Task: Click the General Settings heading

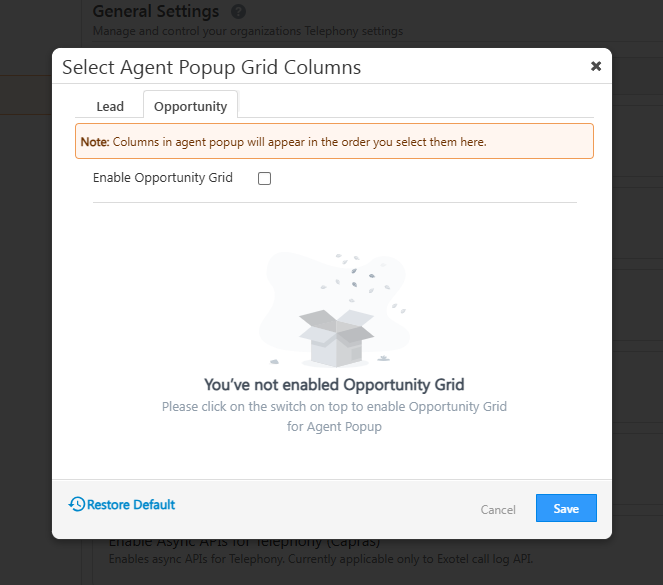Action: [156, 12]
